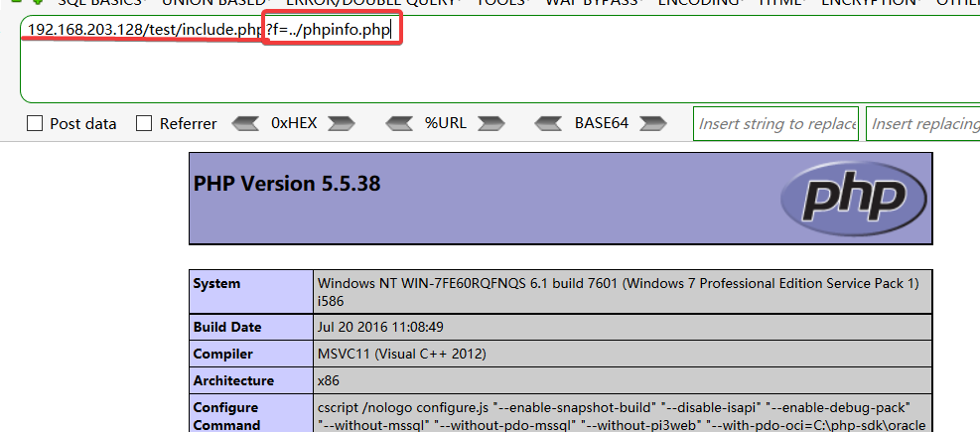Enable the Post data checkbox
The image size is (980, 432).
[35, 124]
